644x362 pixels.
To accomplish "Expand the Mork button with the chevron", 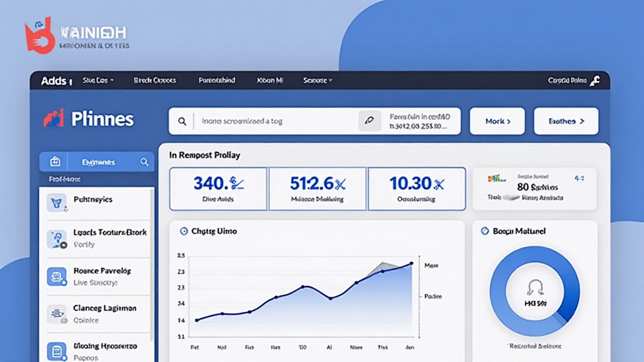I will [x=497, y=121].
